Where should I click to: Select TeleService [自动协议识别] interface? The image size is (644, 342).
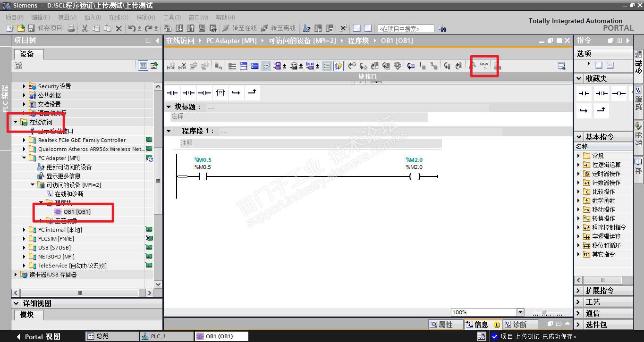(x=72, y=266)
